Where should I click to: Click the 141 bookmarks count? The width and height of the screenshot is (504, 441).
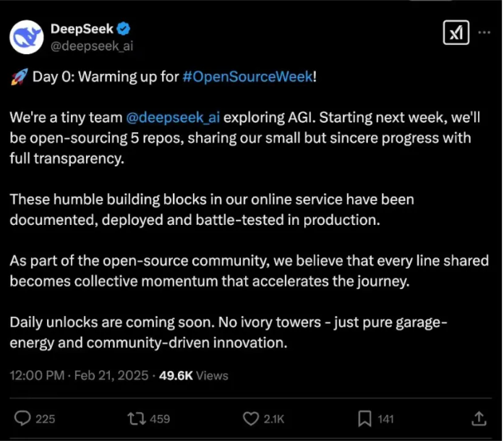pyautogui.click(x=386, y=419)
